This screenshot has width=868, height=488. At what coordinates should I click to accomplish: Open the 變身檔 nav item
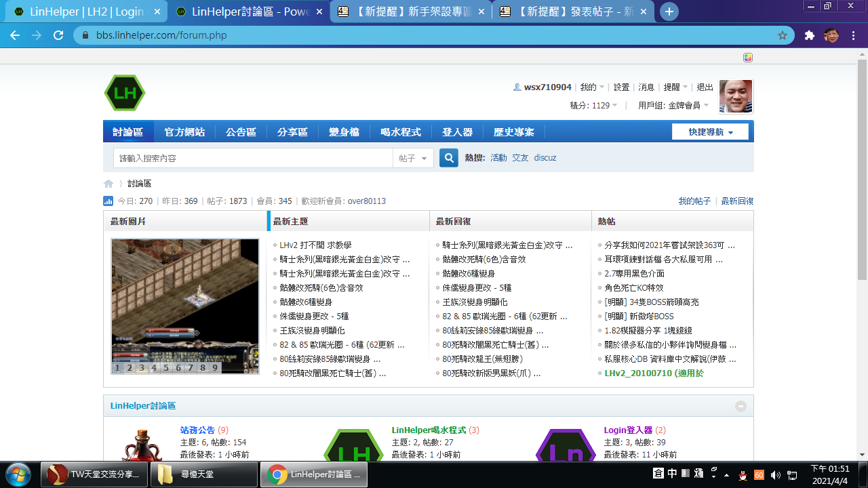pos(344,132)
